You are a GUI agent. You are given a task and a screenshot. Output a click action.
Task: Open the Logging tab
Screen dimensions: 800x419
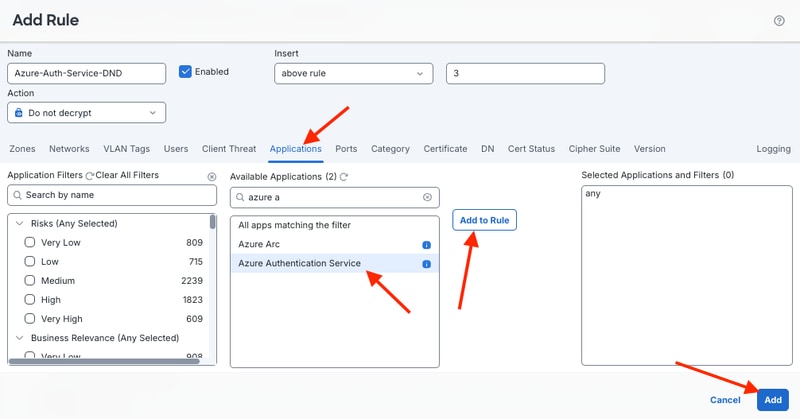[773, 149]
